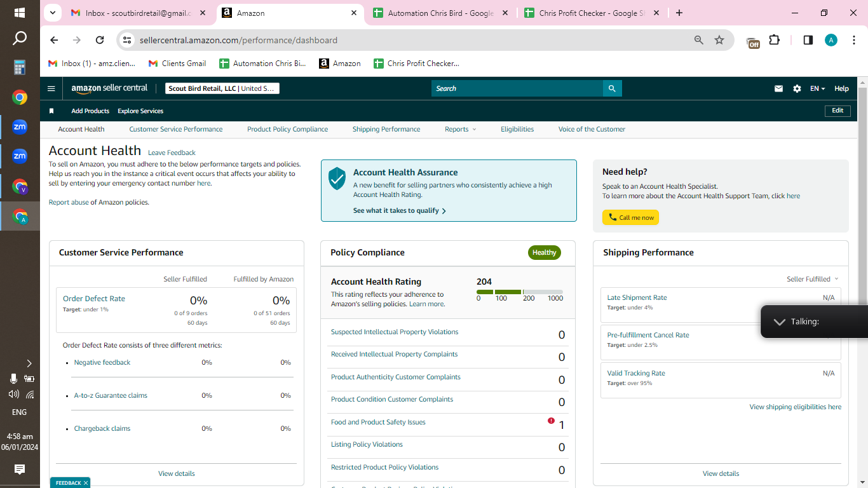Open Food and Product Safety Issues

pyautogui.click(x=378, y=422)
